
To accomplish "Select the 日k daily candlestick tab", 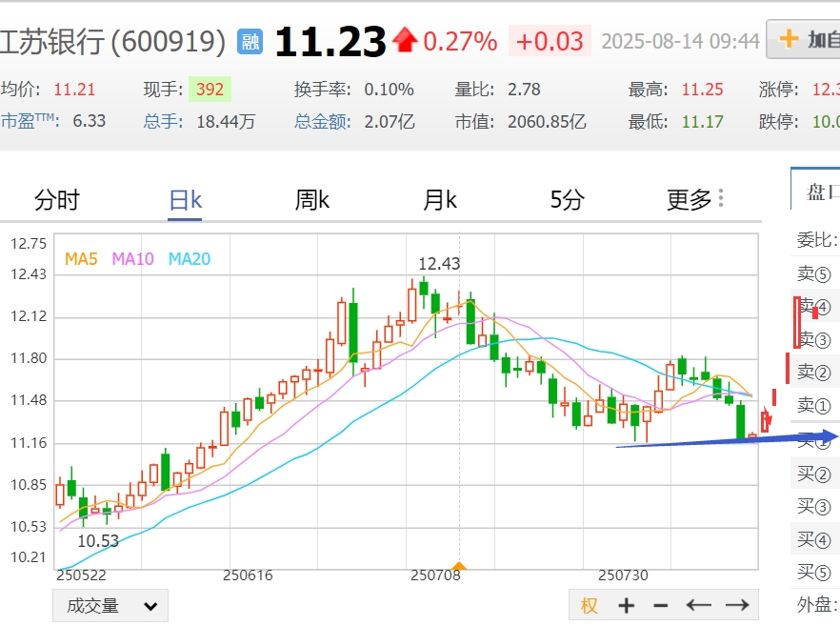I will pyautogui.click(x=185, y=200).
